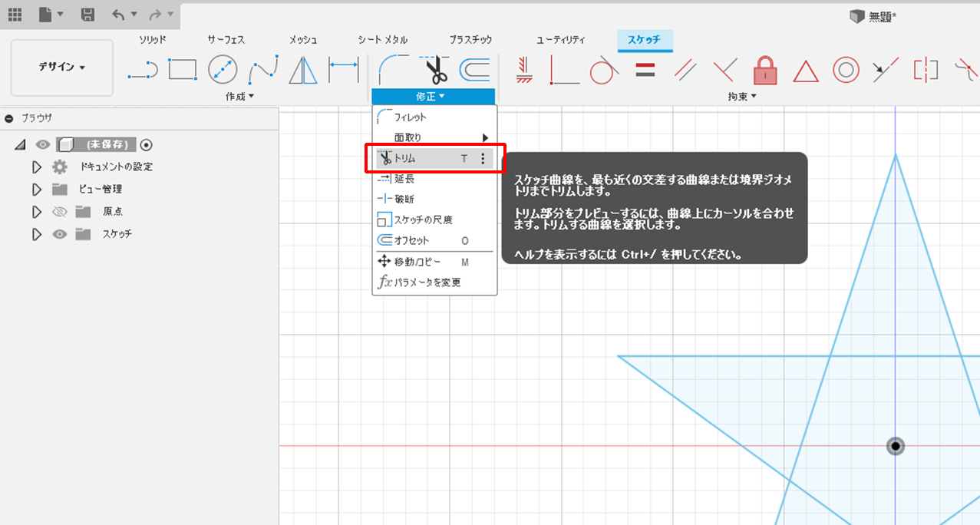Screen dimensions: 980x525
Task: Open the File menu document icon
Action: point(46,15)
